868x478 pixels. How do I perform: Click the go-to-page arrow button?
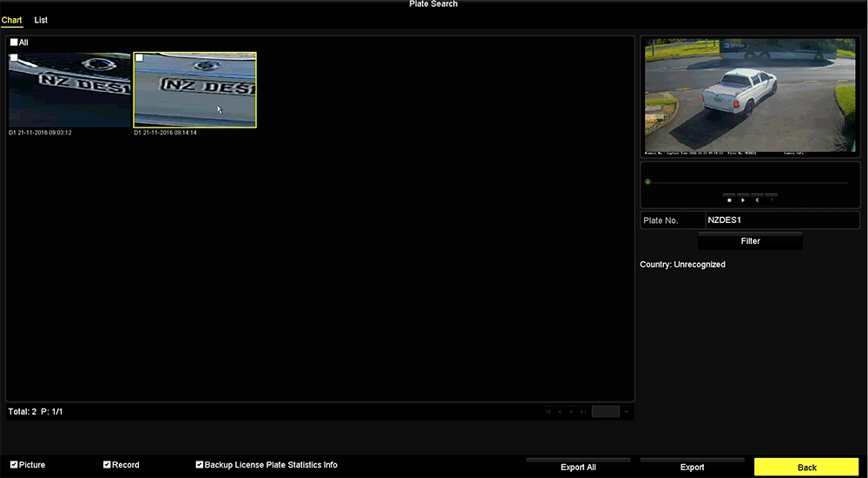pos(626,411)
